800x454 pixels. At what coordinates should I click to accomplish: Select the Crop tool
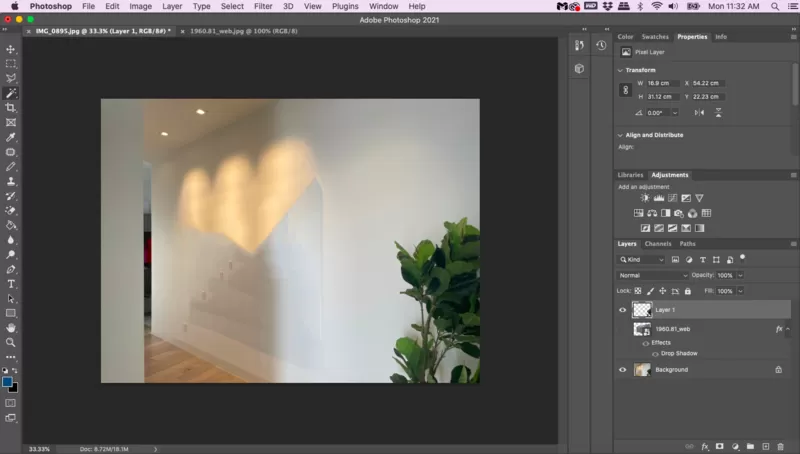pyautogui.click(x=11, y=108)
